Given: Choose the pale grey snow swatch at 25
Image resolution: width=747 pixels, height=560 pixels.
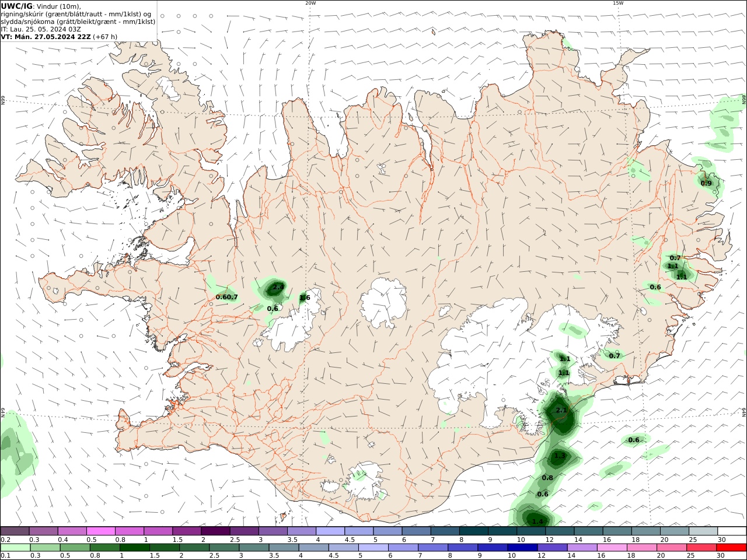Looking at the screenshot, I should (x=703, y=531).
